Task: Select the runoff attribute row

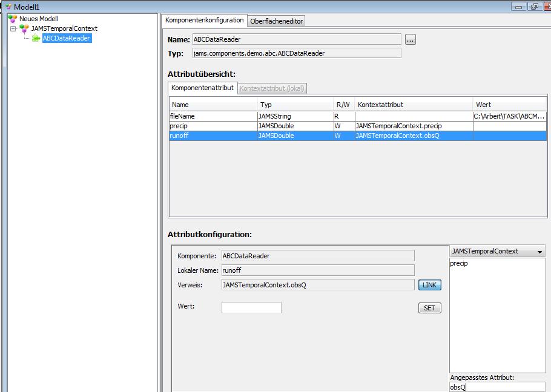Action: [x=212, y=136]
